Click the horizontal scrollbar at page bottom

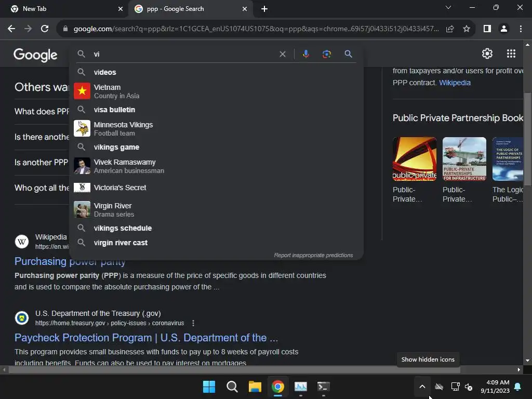(x=234, y=370)
